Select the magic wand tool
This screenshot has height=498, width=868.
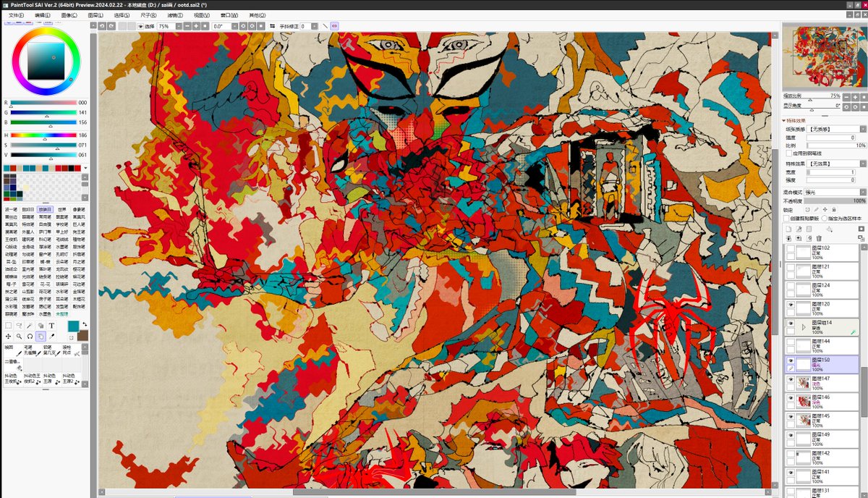(29, 326)
